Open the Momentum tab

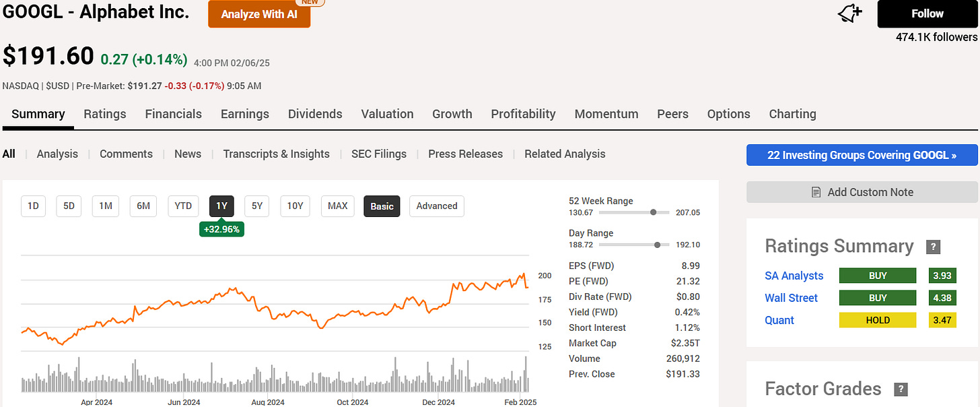[606, 114]
